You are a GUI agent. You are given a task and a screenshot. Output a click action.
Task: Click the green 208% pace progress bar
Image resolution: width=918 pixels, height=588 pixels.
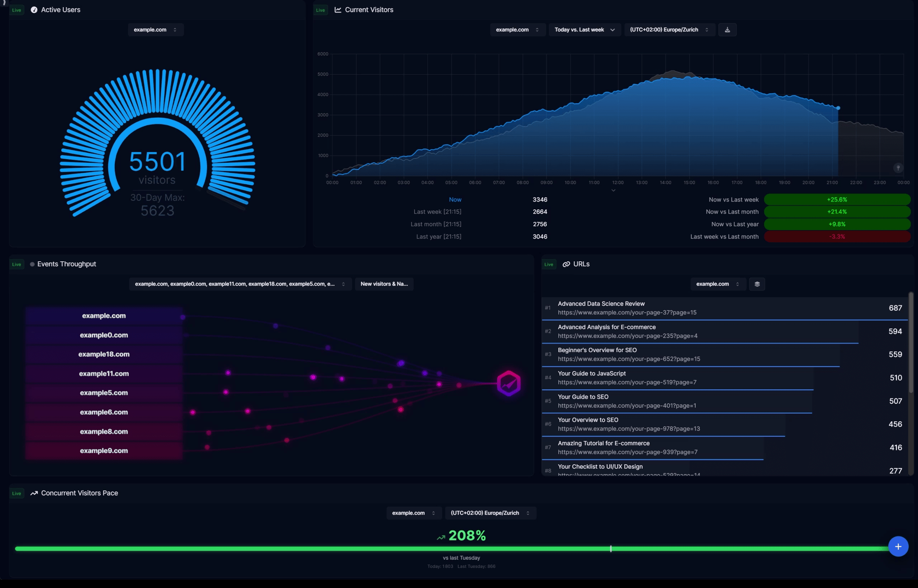[458, 549]
